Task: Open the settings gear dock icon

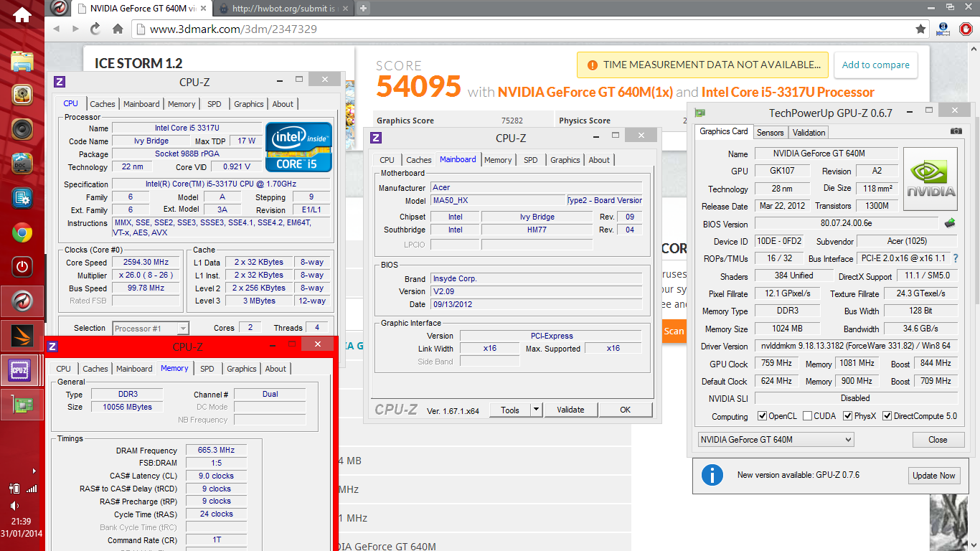Action: (x=22, y=198)
